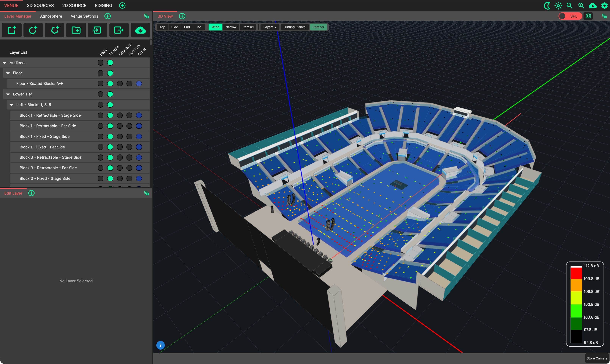Toggle Hide for Audience layer

pos(101,63)
